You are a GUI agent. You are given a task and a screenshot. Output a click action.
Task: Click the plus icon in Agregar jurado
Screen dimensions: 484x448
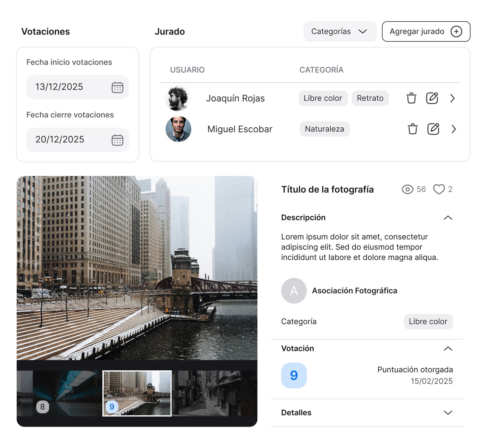(x=456, y=32)
